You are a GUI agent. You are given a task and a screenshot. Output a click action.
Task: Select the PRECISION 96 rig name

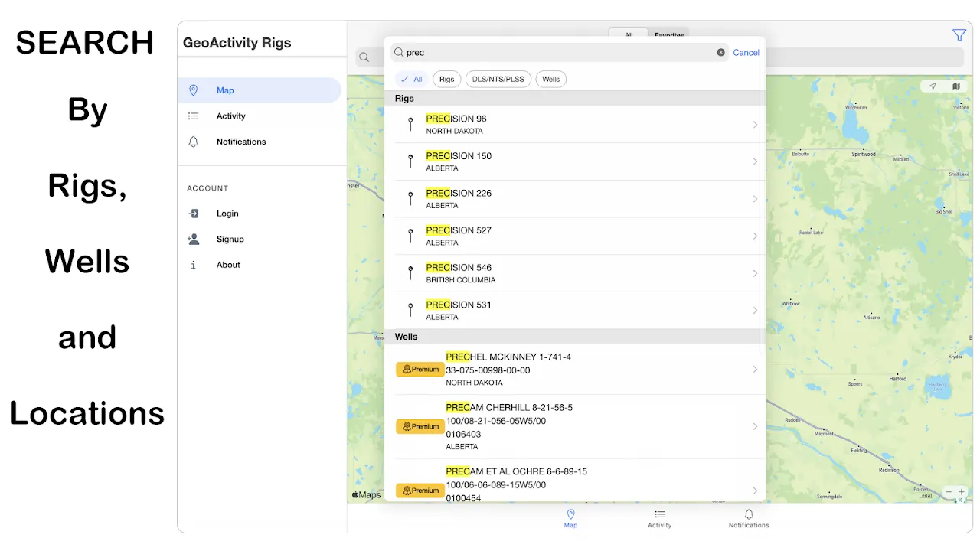456,119
